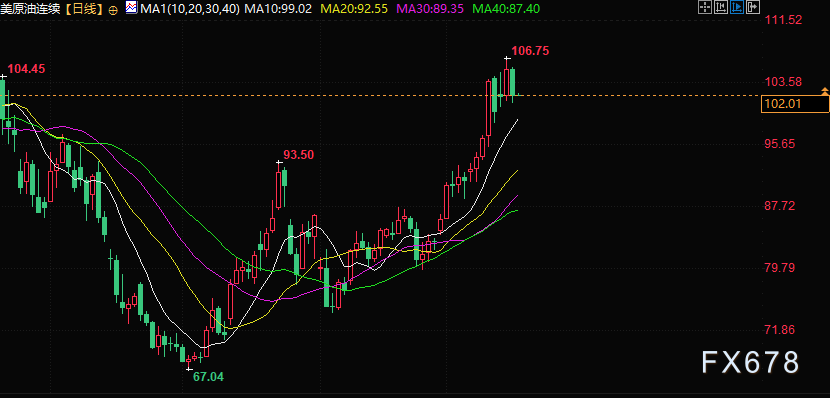
Task: Click the 104.45 price label
Action: tap(26, 68)
